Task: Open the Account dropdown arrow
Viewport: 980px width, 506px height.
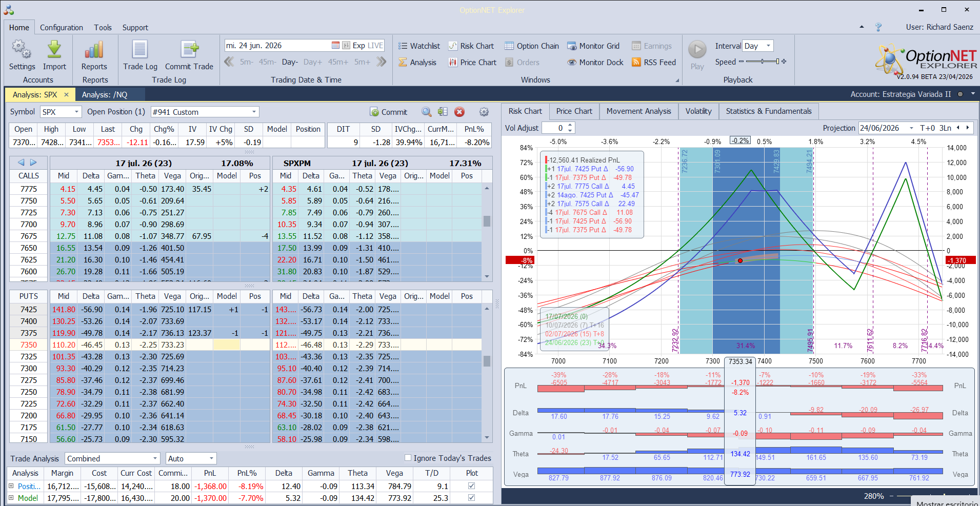Action: 972,94
